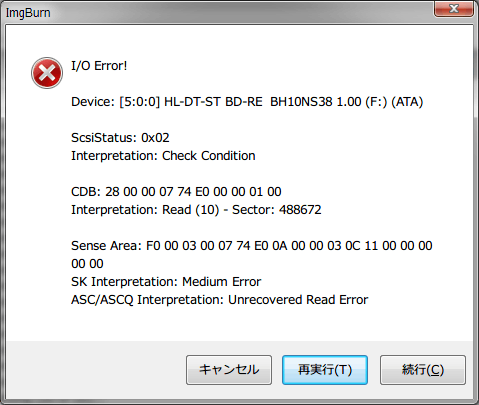Click the sector number 488672
Screen dimensions: 479x405
[x=300, y=210]
